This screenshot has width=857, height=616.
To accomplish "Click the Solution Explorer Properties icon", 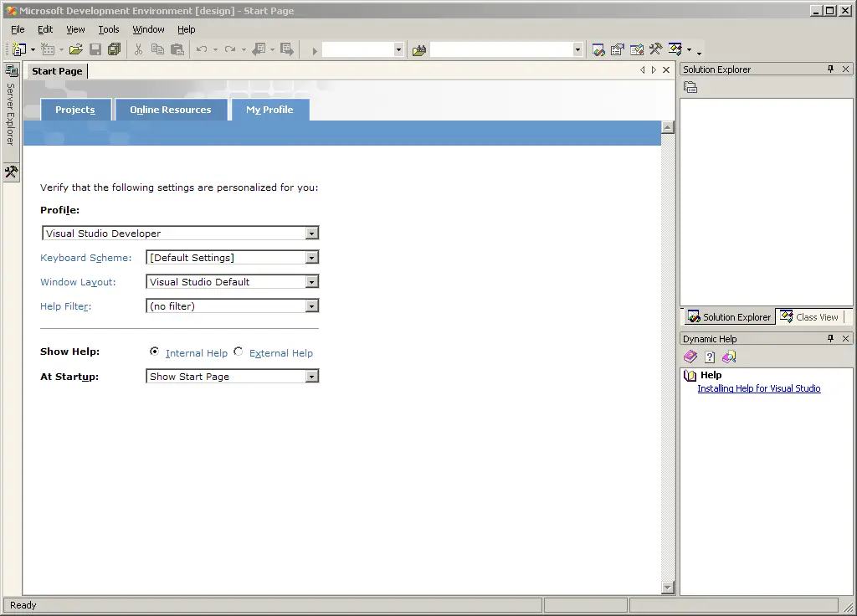I will (x=690, y=87).
